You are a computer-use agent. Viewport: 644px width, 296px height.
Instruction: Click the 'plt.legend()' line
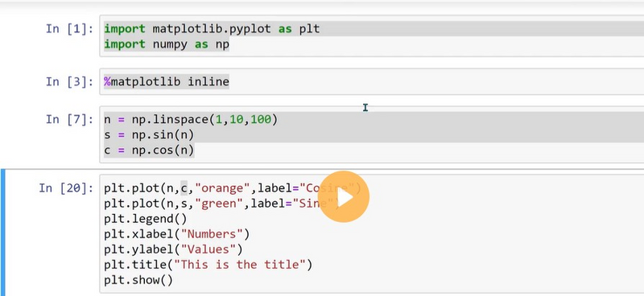coord(145,219)
